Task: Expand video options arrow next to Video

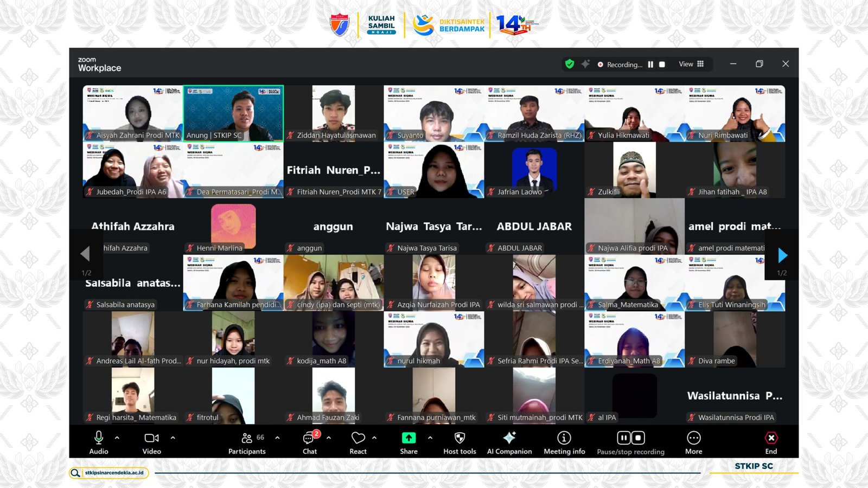Action: pos(173,438)
